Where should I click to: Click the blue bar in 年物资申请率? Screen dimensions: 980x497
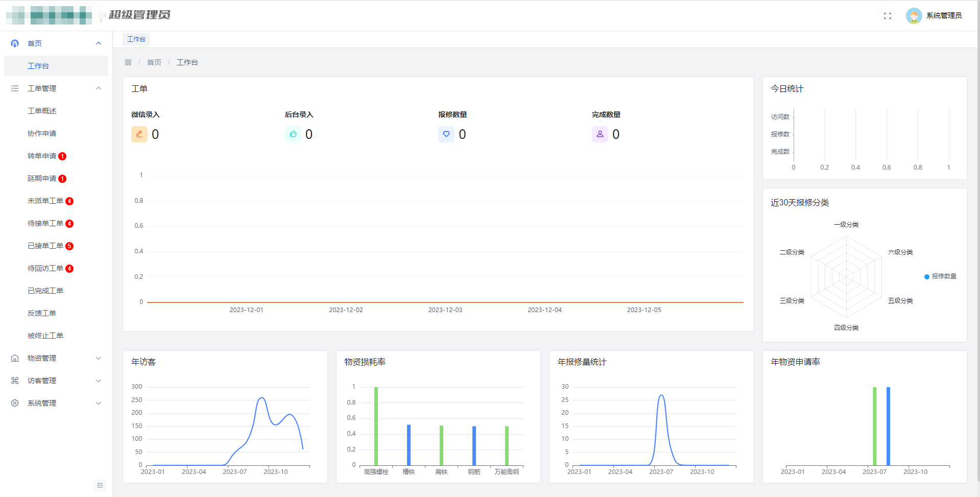coord(888,426)
